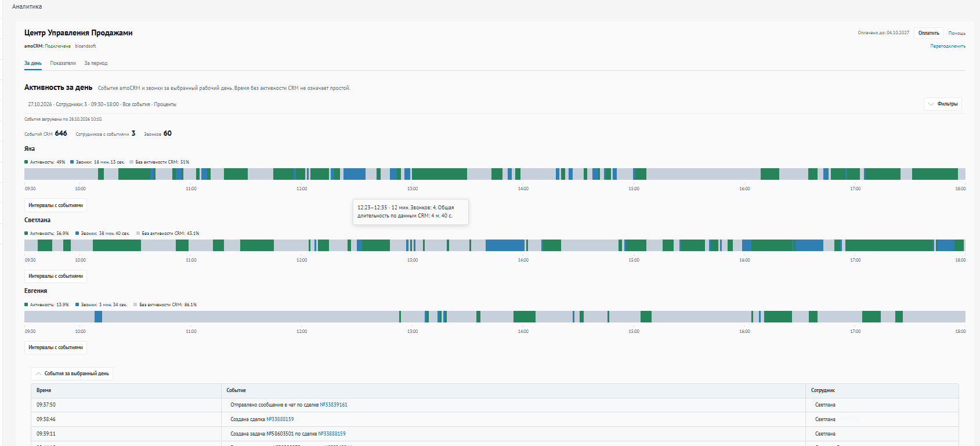Click the Оплатить button
Image resolution: width=980 pixels, height=446 pixels.
tap(928, 33)
